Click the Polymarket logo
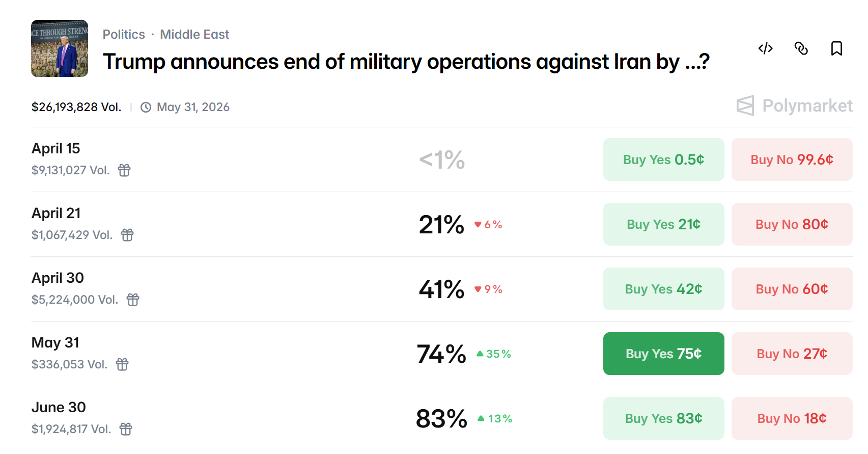Image resolution: width=868 pixels, height=454 pixels. (x=794, y=105)
